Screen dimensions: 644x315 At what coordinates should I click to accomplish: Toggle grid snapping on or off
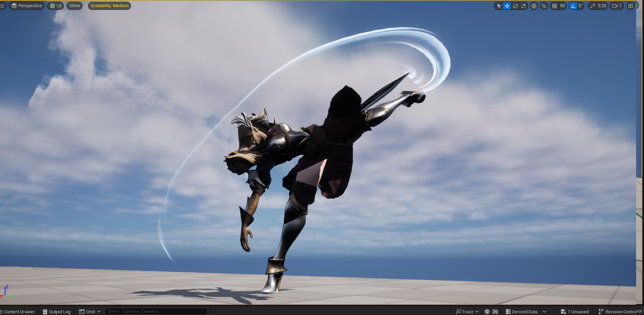(554, 6)
